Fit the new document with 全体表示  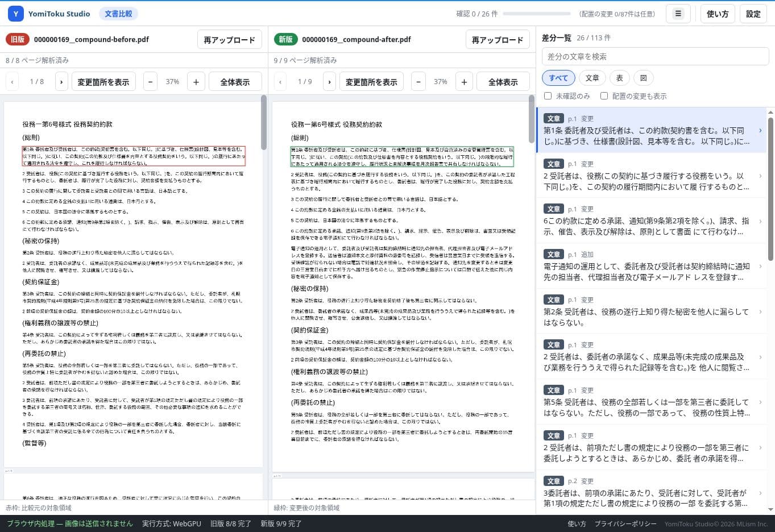pos(503,82)
